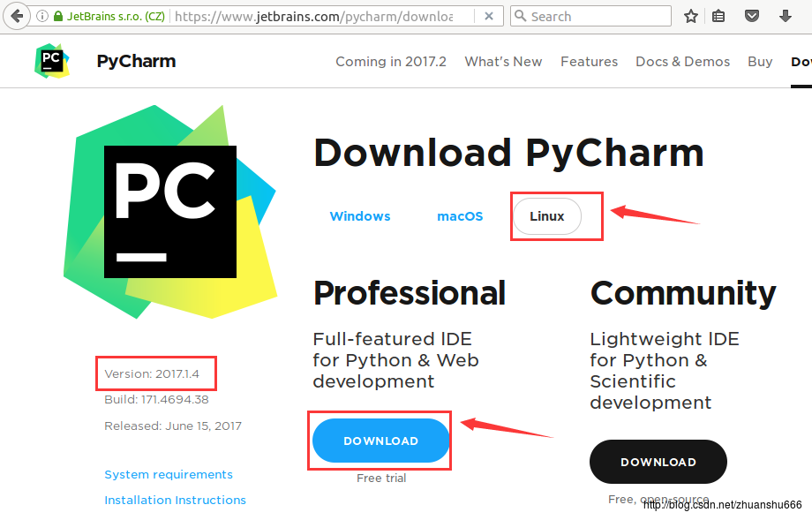Open the reading list clipboard icon
Screen dimensions: 812x520
pyautogui.click(x=719, y=15)
